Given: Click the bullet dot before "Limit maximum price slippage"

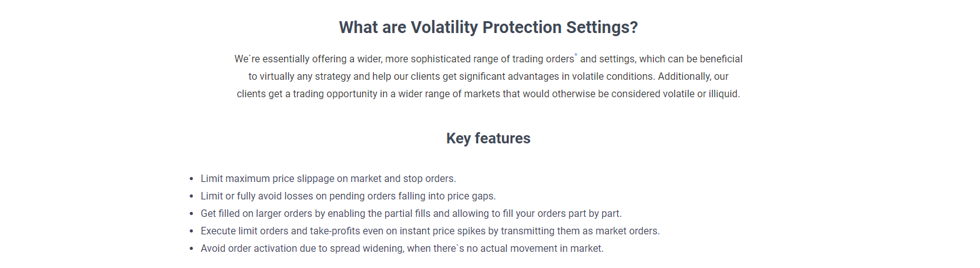Looking at the screenshot, I should click(192, 179).
